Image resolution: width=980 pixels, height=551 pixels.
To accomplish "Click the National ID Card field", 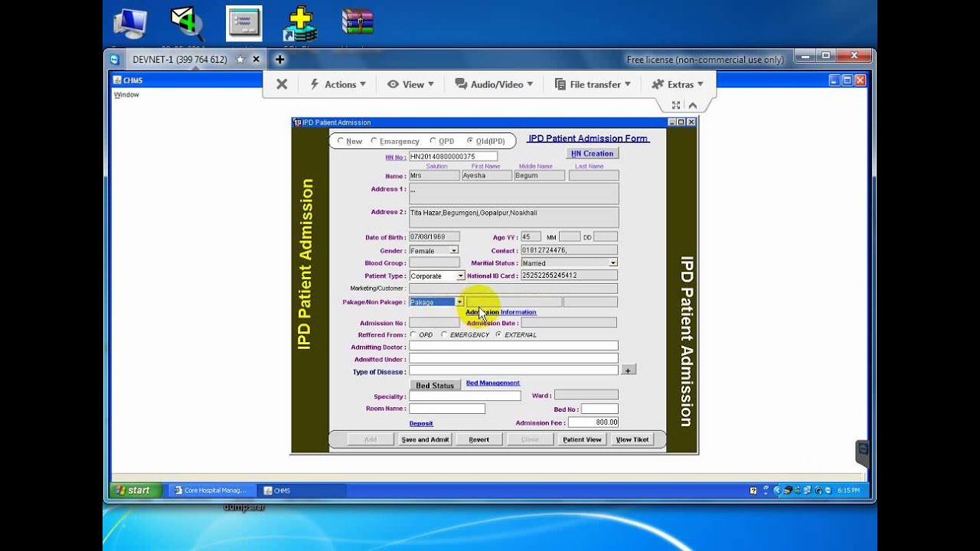I will coord(569,275).
